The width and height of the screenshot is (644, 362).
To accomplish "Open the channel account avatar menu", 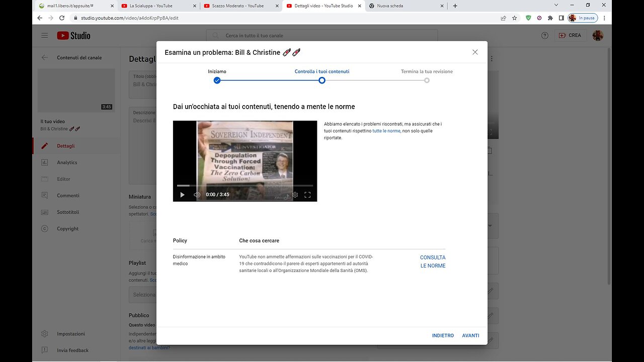I will [x=598, y=36].
